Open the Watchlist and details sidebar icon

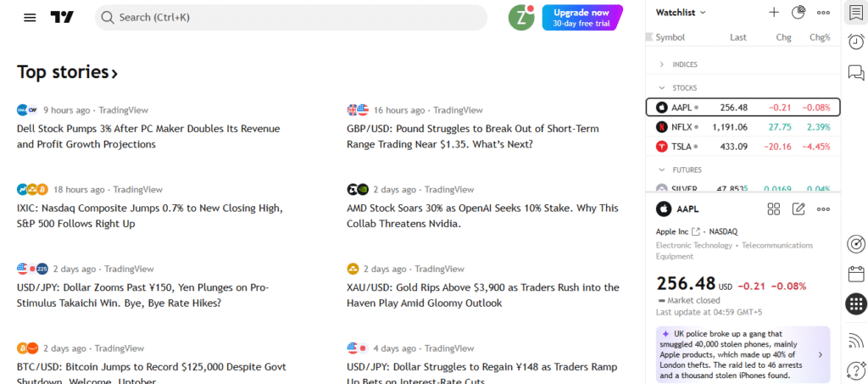[x=856, y=14]
